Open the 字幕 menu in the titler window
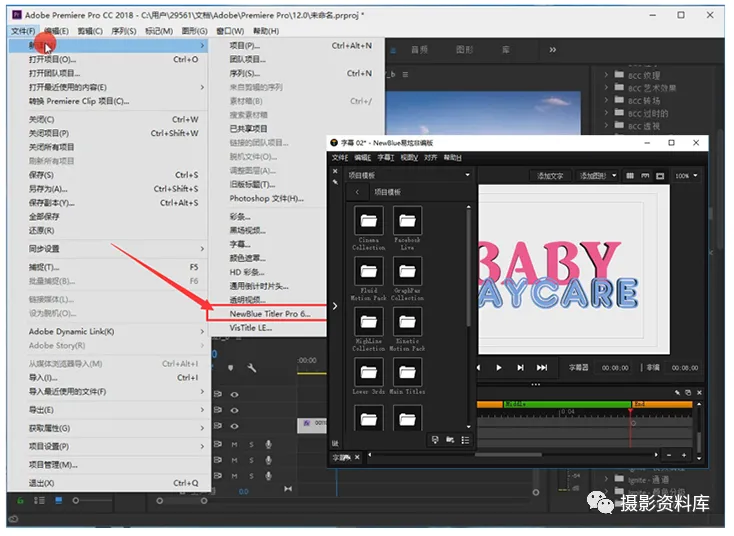This screenshot has width=734, height=536. tap(386, 158)
